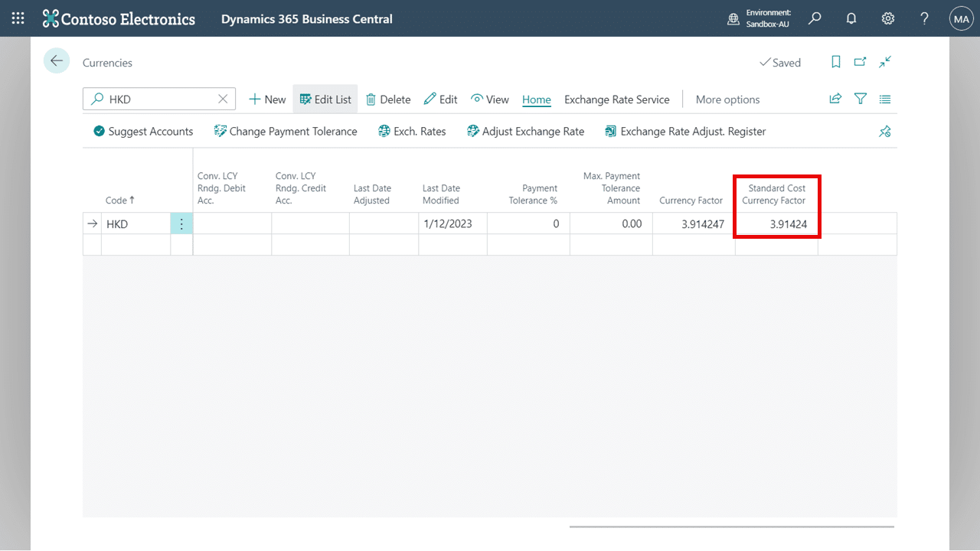Click Change Payment Tolerance
The image size is (980, 551).
[x=286, y=132]
